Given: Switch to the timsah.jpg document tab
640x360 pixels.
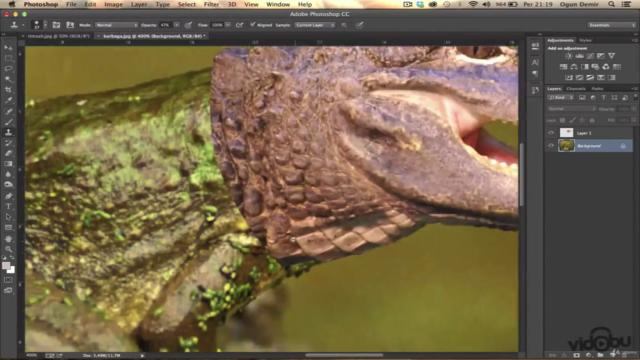Looking at the screenshot, I should (x=58, y=36).
